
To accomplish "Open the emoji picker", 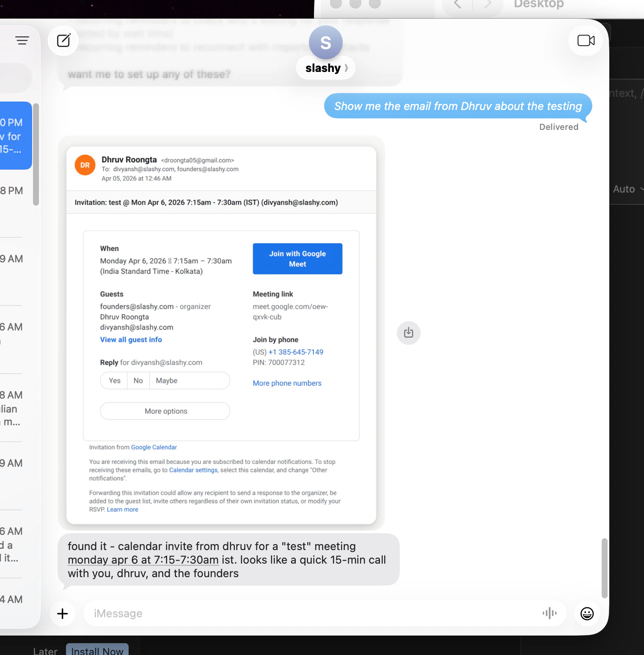I will coord(587,614).
